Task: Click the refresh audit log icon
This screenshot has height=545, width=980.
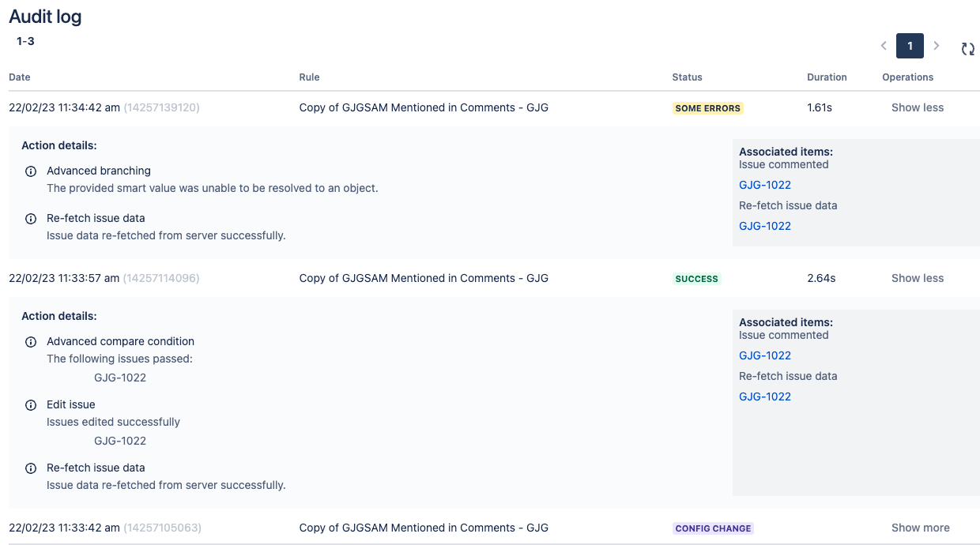Action: tap(967, 49)
